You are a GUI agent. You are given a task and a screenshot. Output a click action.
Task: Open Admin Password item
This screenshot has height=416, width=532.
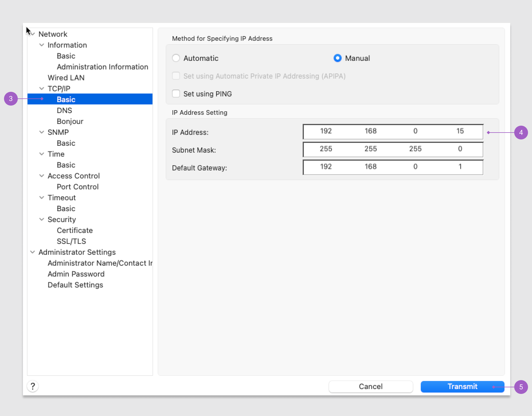pyautogui.click(x=76, y=274)
